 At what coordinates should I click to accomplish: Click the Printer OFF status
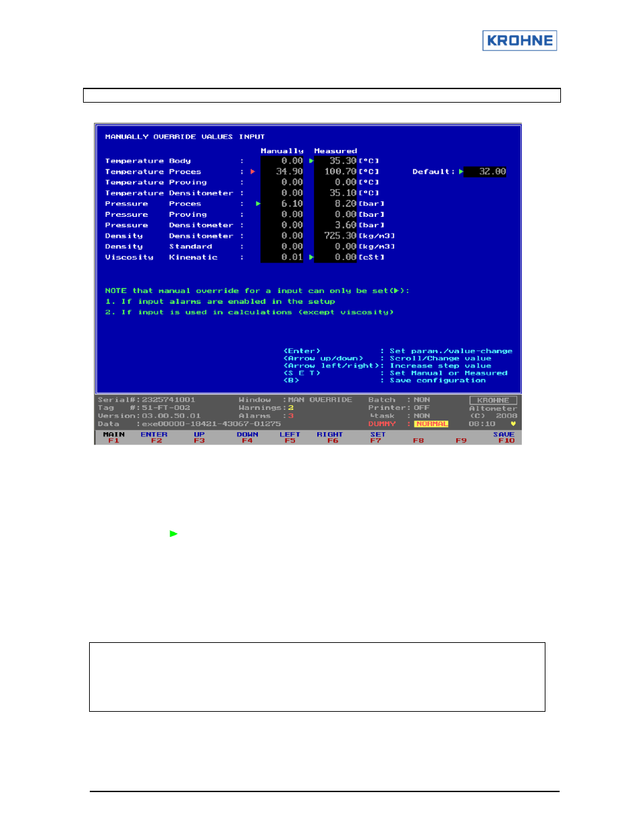[399, 408]
